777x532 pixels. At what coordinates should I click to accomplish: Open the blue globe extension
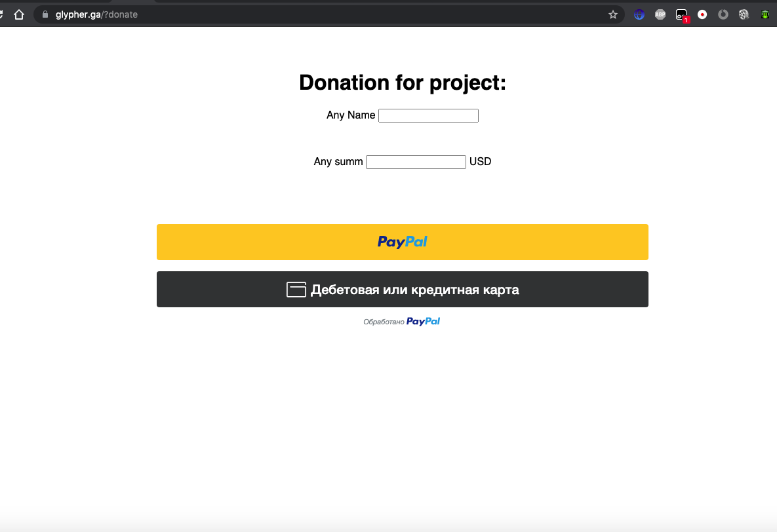(639, 15)
